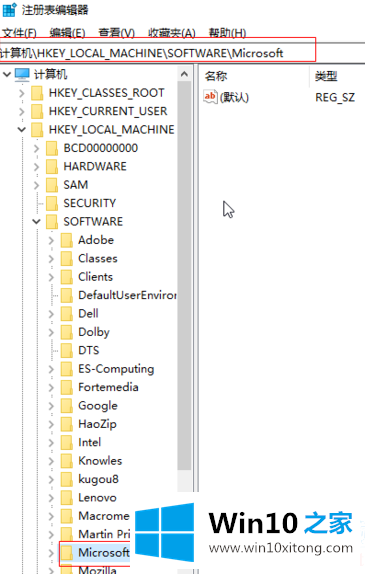
Task: Click the REG_SZ type cell
Action: (x=335, y=97)
